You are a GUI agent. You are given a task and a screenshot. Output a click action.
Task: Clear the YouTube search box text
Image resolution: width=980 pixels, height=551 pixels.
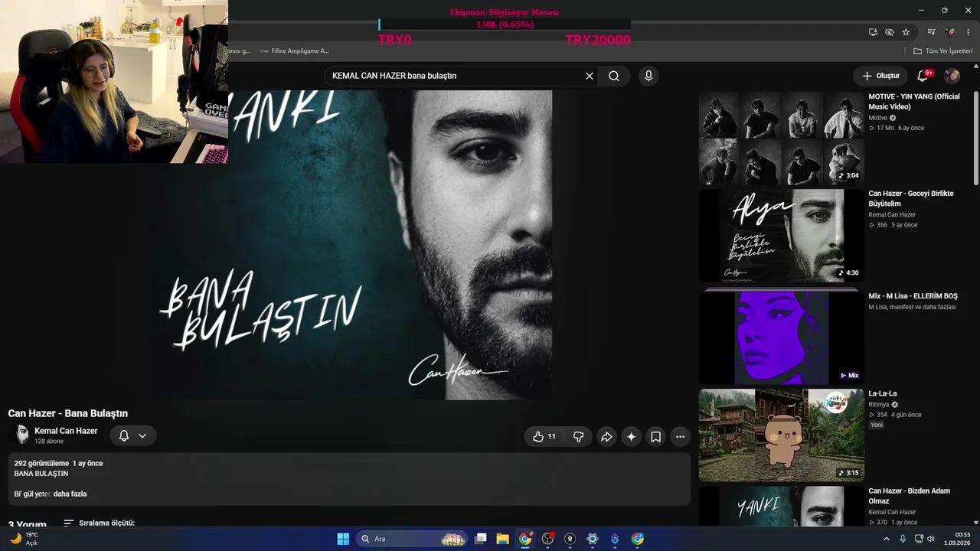tap(590, 76)
